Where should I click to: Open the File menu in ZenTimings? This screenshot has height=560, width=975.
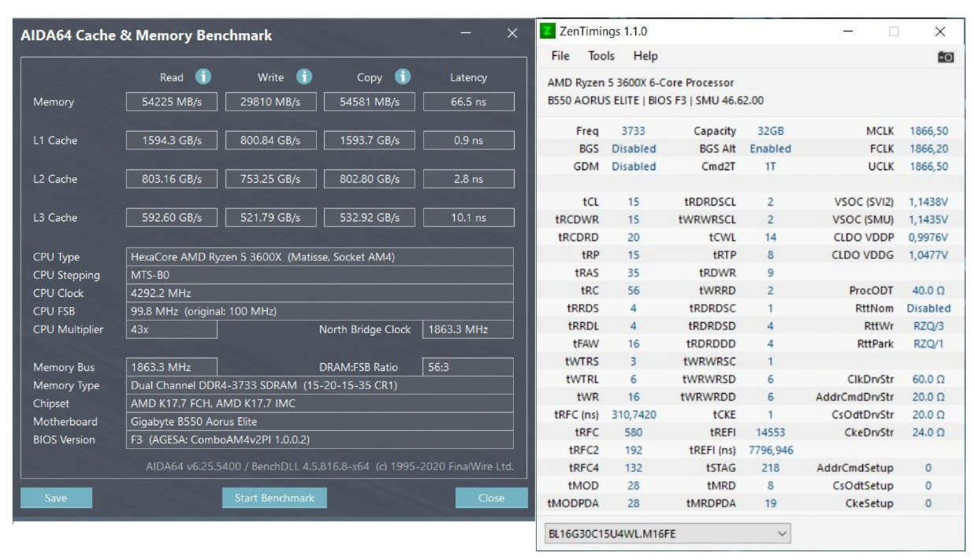point(560,56)
